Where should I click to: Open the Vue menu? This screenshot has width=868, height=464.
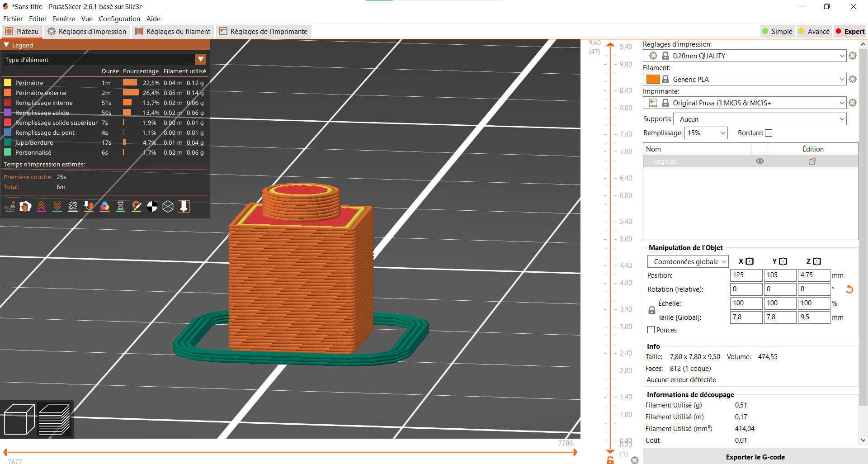[x=87, y=19]
